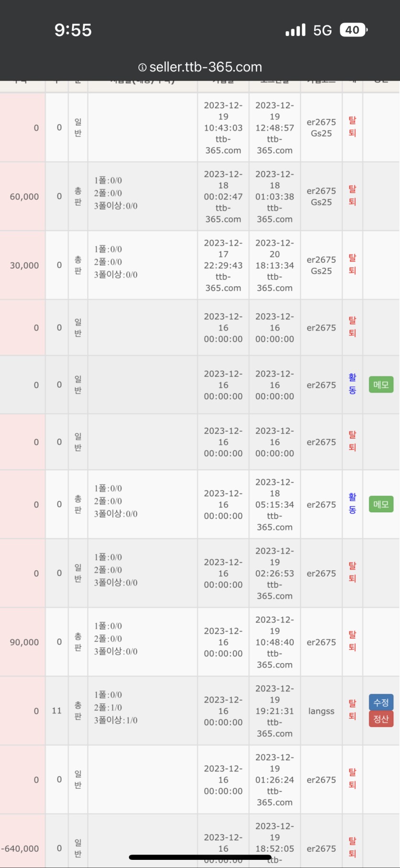Tap the 9:55 clock in status bar
The image size is (400, 868).
pyautogui.click(x=73, y=30)
